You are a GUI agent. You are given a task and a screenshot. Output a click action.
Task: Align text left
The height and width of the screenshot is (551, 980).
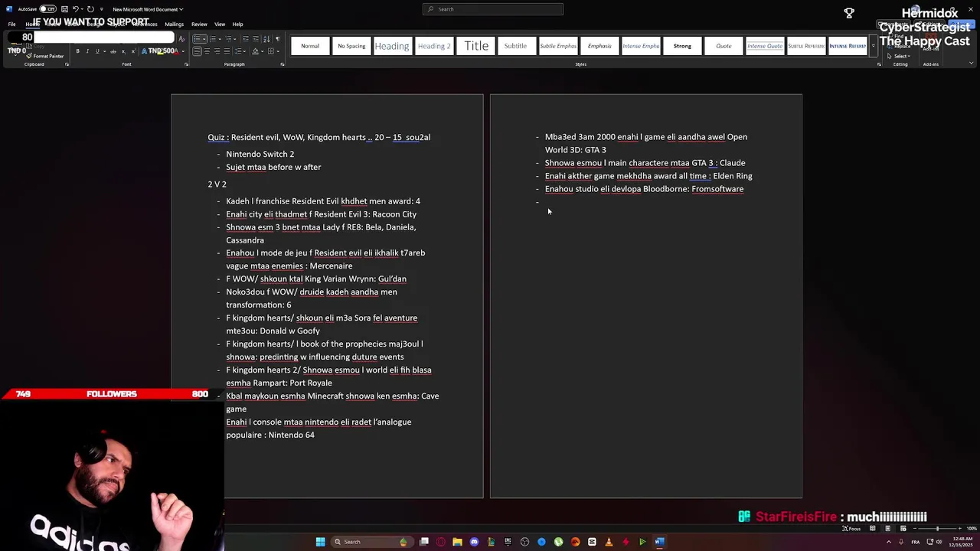click(x=197, y=51)
